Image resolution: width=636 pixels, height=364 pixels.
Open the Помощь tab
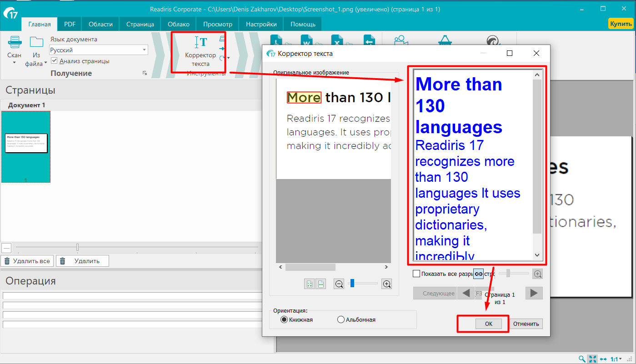[x=303, y=24]
